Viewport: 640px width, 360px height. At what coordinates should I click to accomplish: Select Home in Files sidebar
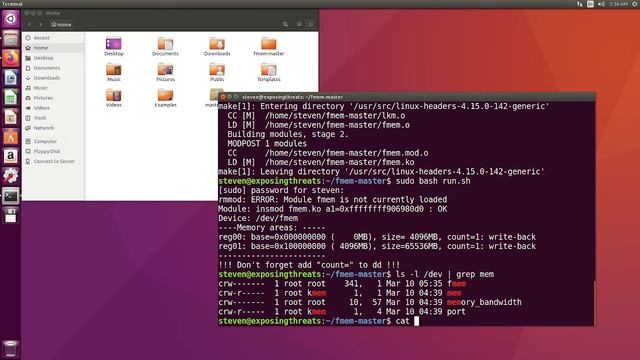53,48
